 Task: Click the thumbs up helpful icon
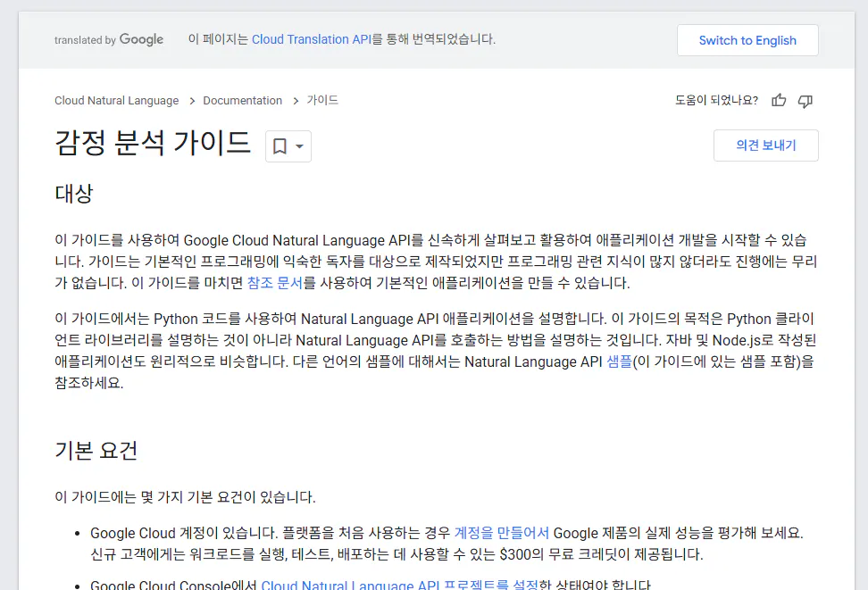point(779,100)
